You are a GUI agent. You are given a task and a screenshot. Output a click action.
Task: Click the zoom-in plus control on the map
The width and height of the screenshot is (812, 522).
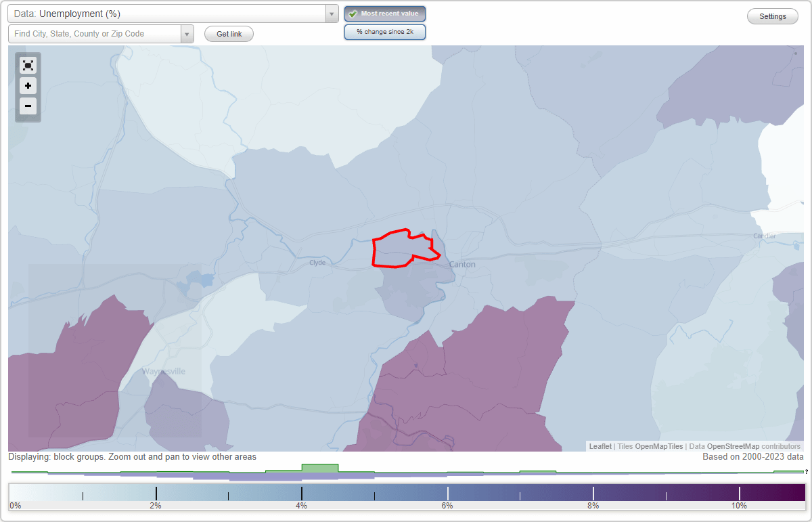(x=28, y=86)
